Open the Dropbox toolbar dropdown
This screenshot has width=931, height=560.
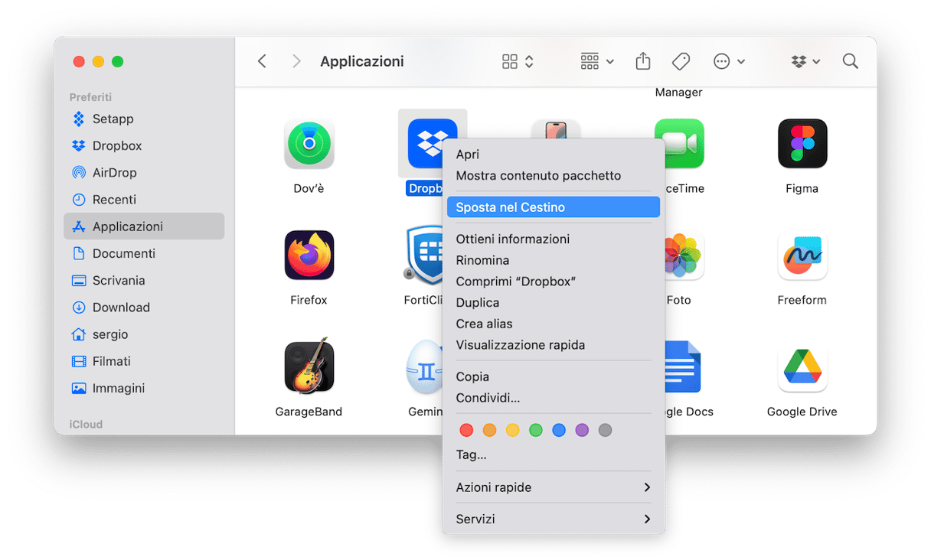(x=805, y=61)
